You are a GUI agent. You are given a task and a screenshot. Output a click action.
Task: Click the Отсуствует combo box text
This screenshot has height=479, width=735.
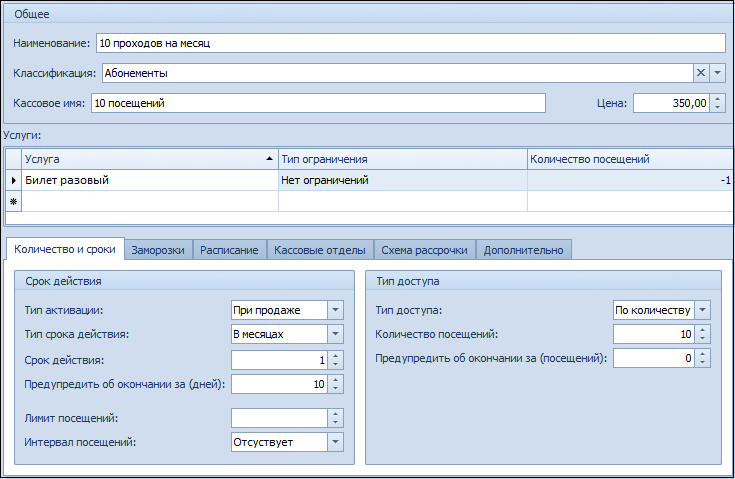point(279,442)
